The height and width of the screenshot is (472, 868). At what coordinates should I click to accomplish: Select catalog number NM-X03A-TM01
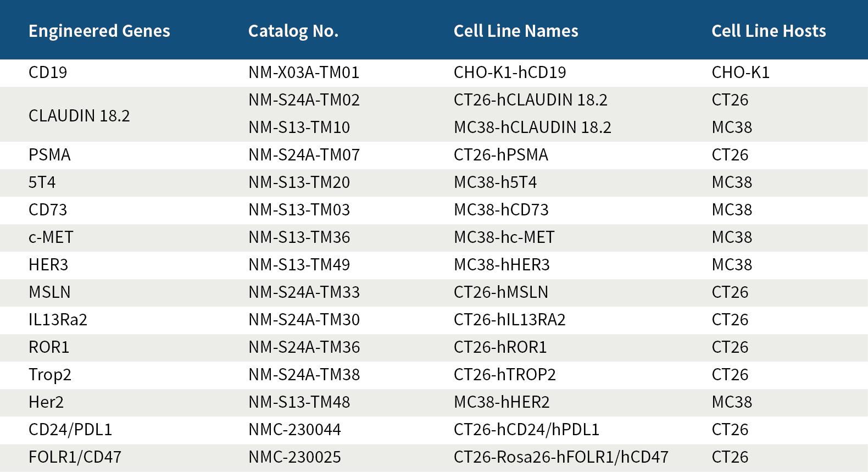(303, 73)
